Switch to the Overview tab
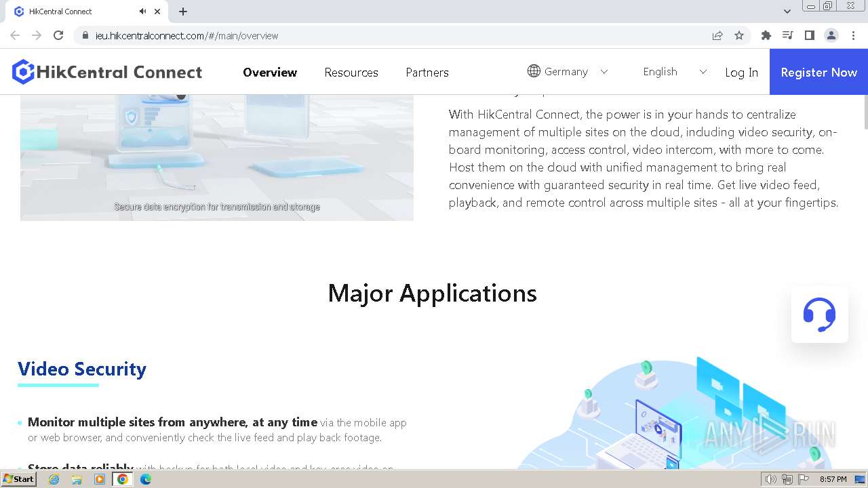The width and height of the screenshot is (868, 488). pyautogui.click(x=270, y=72)
